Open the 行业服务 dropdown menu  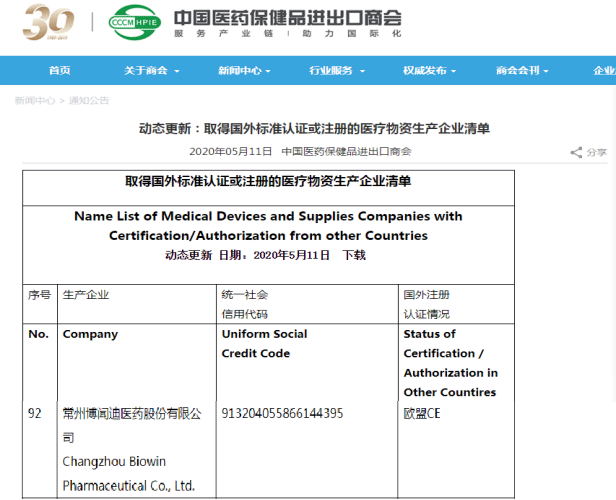click(x=336, y=70)
